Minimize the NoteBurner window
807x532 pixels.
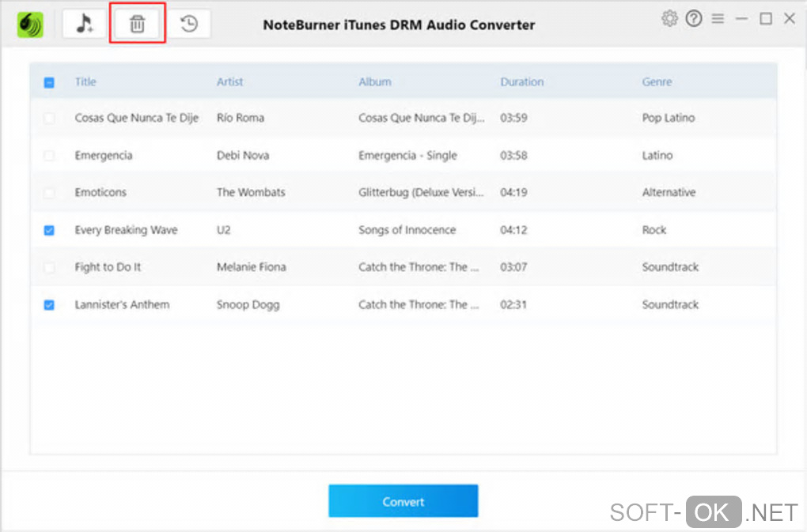pyautogui.click(x=741, y=18)
